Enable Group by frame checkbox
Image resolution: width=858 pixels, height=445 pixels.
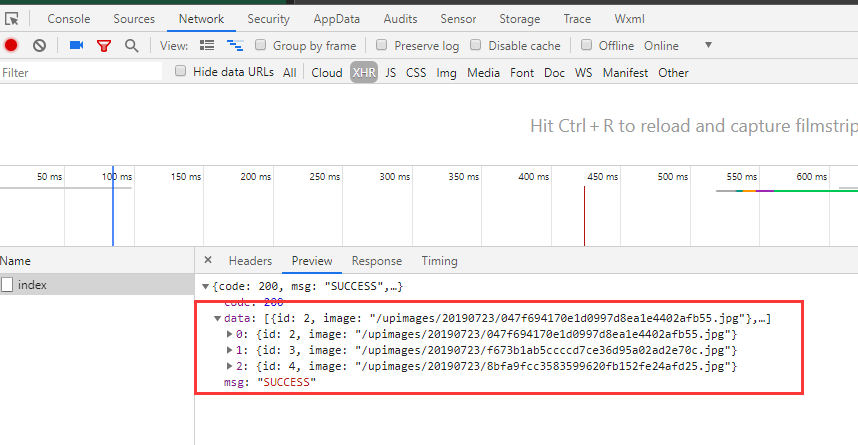[261, 45]
